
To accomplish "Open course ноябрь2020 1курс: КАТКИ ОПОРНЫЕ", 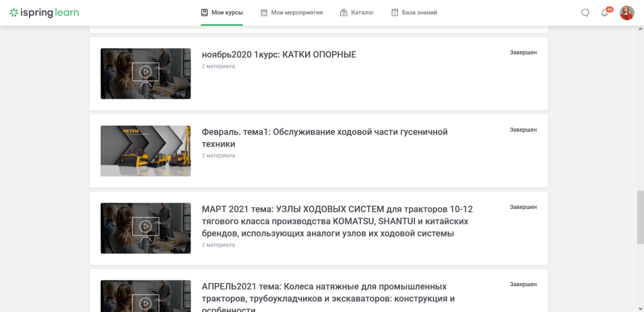I will pyautogui.click(x=279, y=55).
